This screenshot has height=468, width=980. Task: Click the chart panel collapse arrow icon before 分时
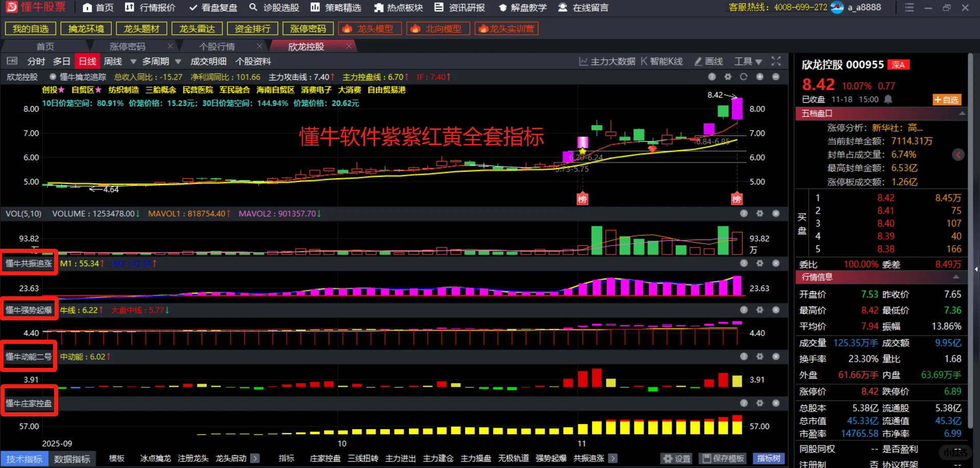[x=12, y=61]
